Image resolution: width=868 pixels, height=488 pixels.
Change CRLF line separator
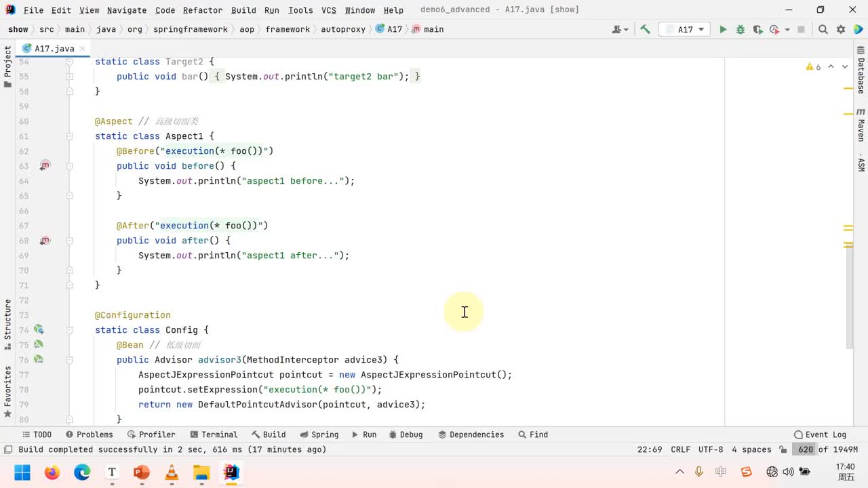tap(680, 449)
